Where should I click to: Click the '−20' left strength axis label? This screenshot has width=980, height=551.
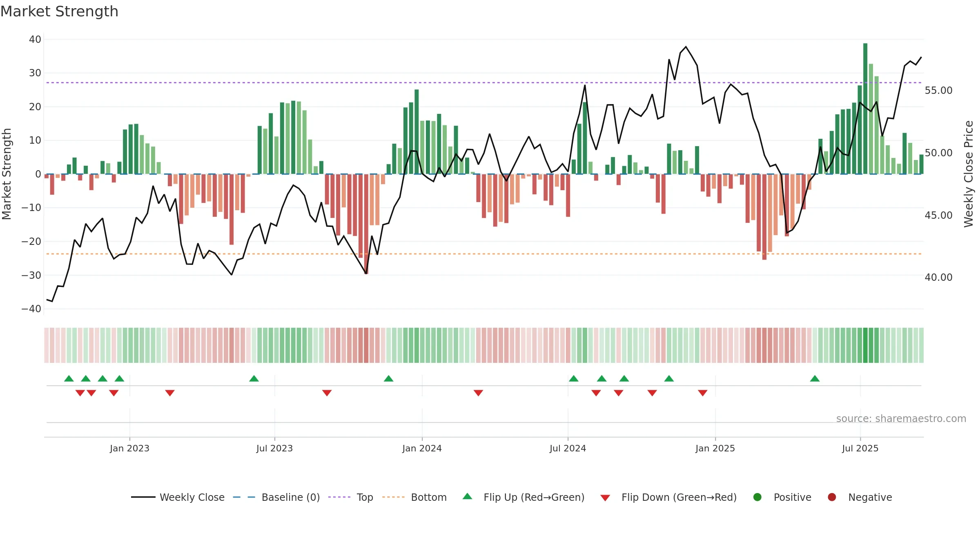(x=31, y=242)
